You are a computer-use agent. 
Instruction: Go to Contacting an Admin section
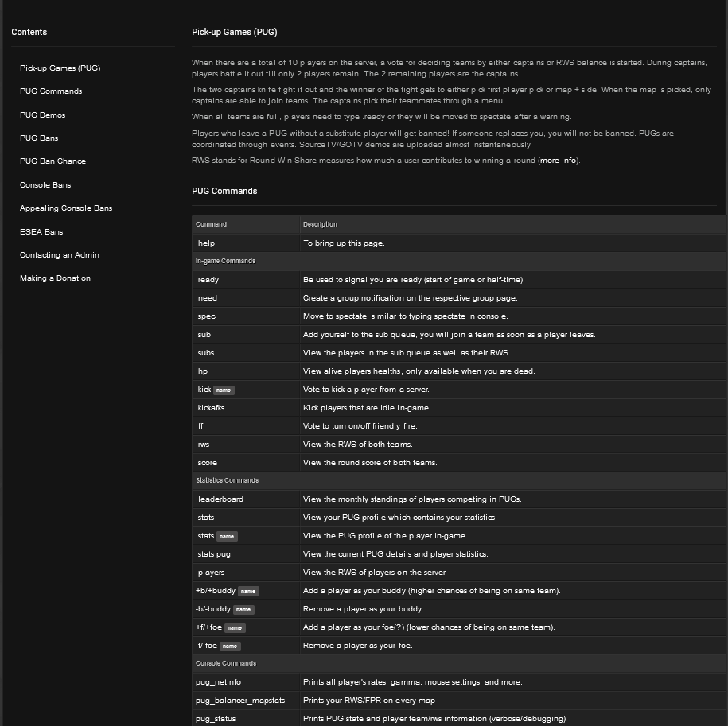[x=60, y=255]
